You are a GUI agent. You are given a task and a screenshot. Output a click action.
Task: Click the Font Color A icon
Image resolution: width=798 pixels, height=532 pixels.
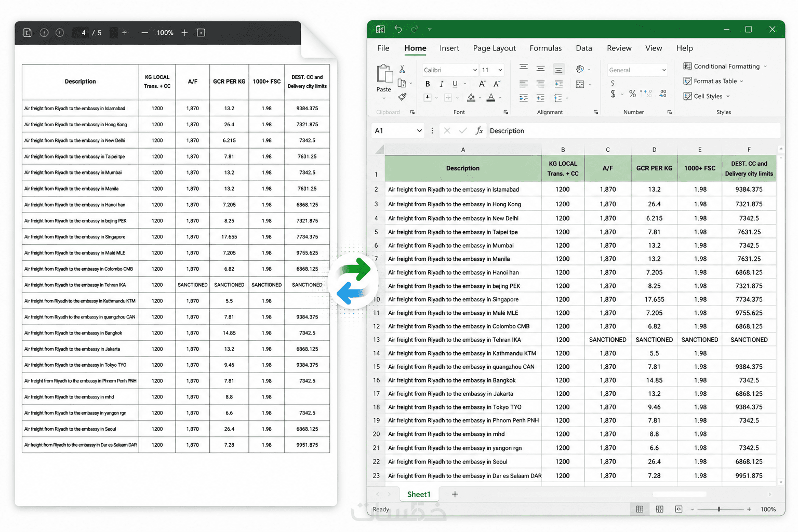(491, 97)
